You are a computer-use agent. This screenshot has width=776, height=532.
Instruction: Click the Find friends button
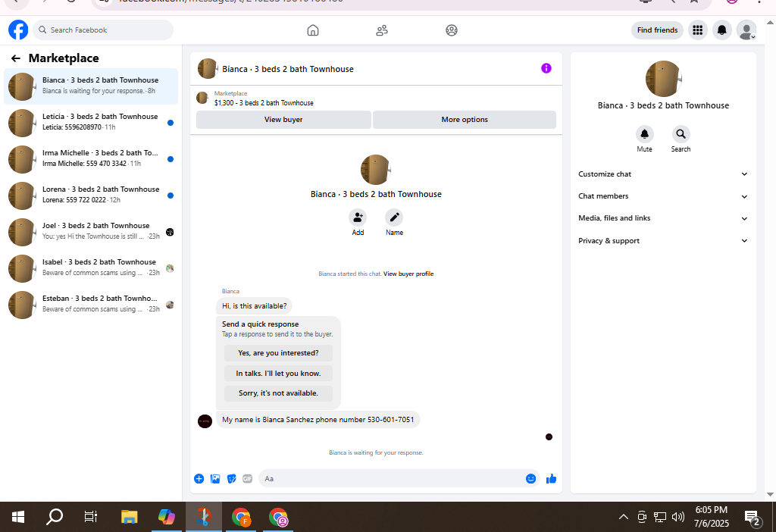pos(657,30)
